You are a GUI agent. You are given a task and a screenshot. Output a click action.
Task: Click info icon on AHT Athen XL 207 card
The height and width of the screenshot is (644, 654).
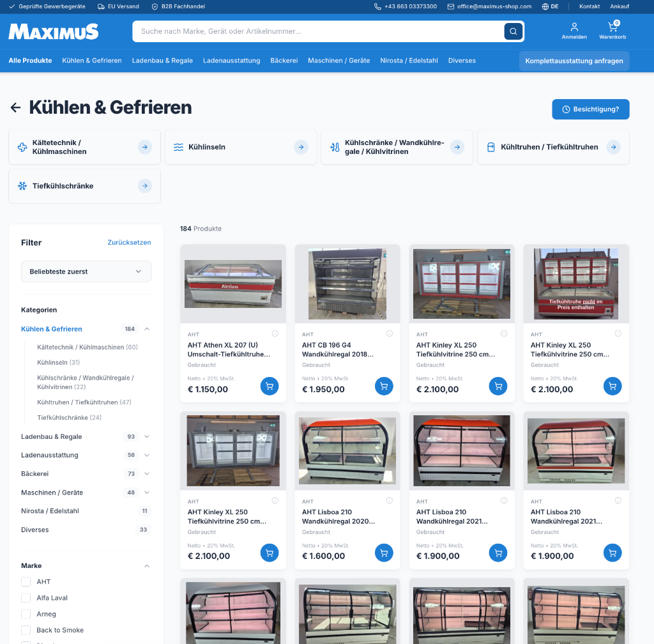(x=275, y=333)
